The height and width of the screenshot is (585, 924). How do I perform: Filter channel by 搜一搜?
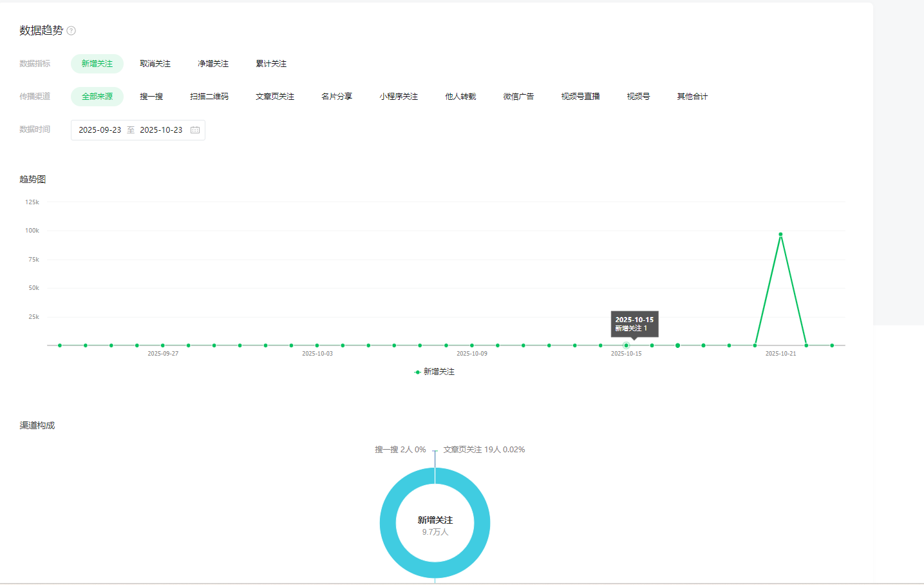click(x=151, y=97)
